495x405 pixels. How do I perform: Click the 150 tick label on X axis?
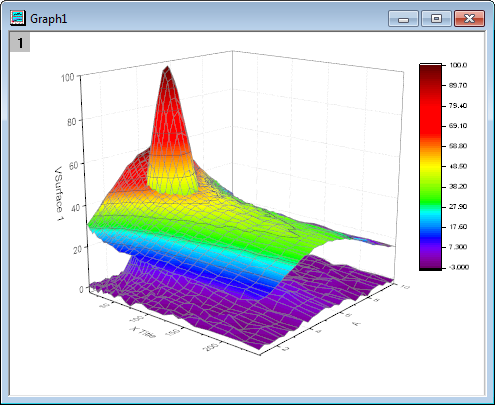(174, 332)
